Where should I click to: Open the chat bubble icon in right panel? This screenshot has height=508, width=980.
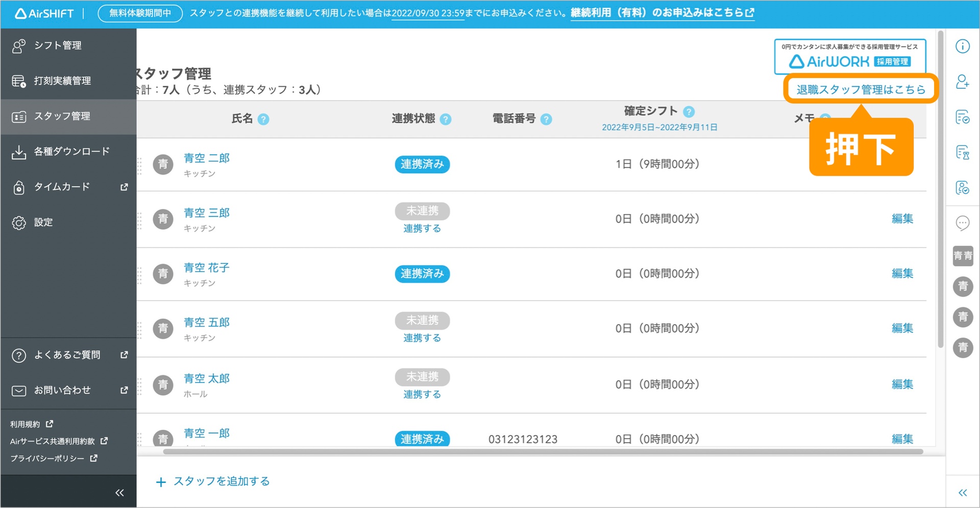(x=962, y=223)
